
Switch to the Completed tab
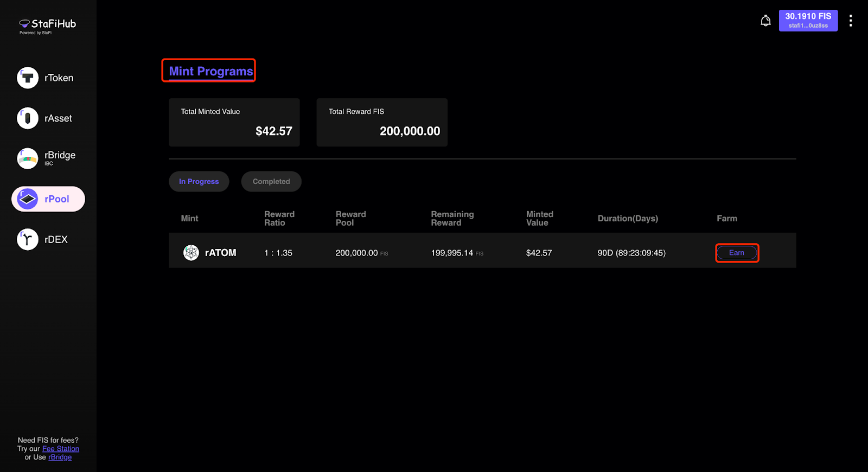(x=271, y=181)
